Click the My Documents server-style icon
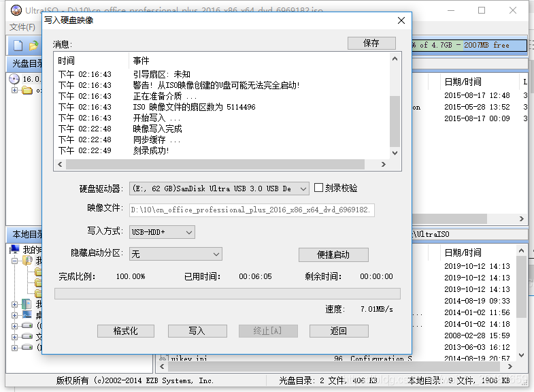The image size is (534, 392). tap(27, 304)
